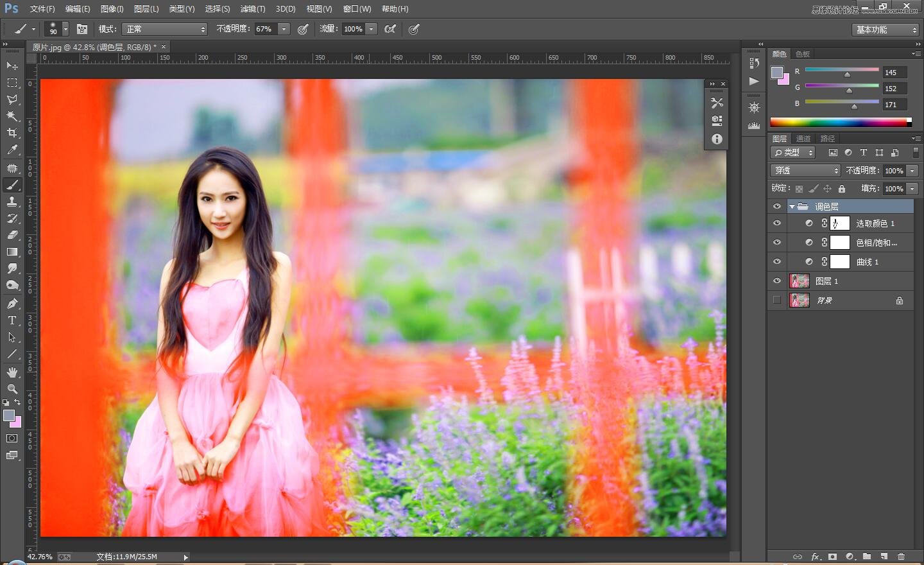Select the Crop tool
Viewport: 924px width, 565px height.
coord(12,133)
